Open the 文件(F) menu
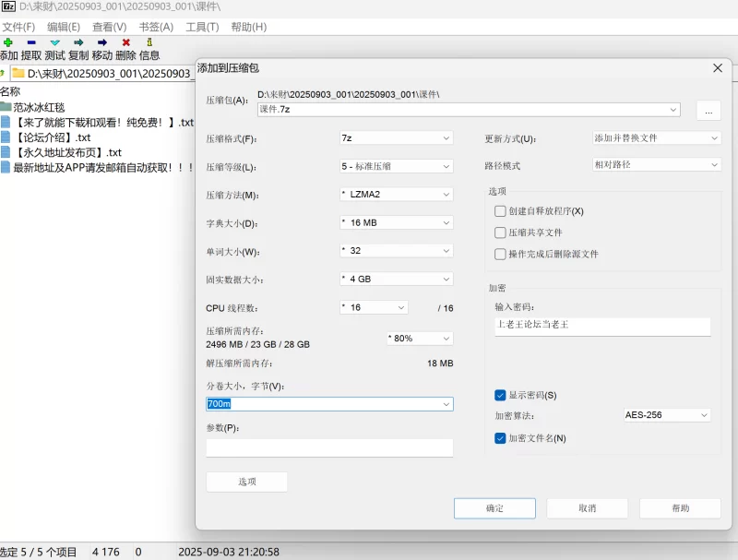The height and width of the screenshot is (560, 738). point(18,27)
